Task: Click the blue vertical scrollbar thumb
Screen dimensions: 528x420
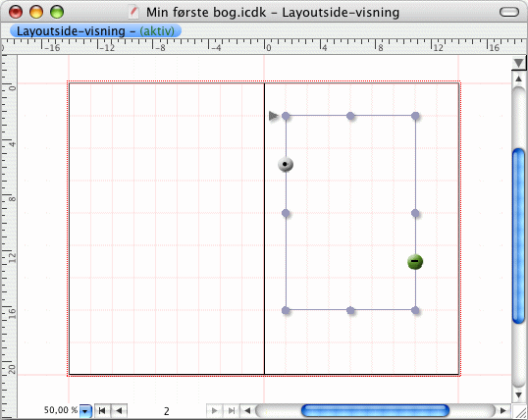Action: (x=518, y=236)
